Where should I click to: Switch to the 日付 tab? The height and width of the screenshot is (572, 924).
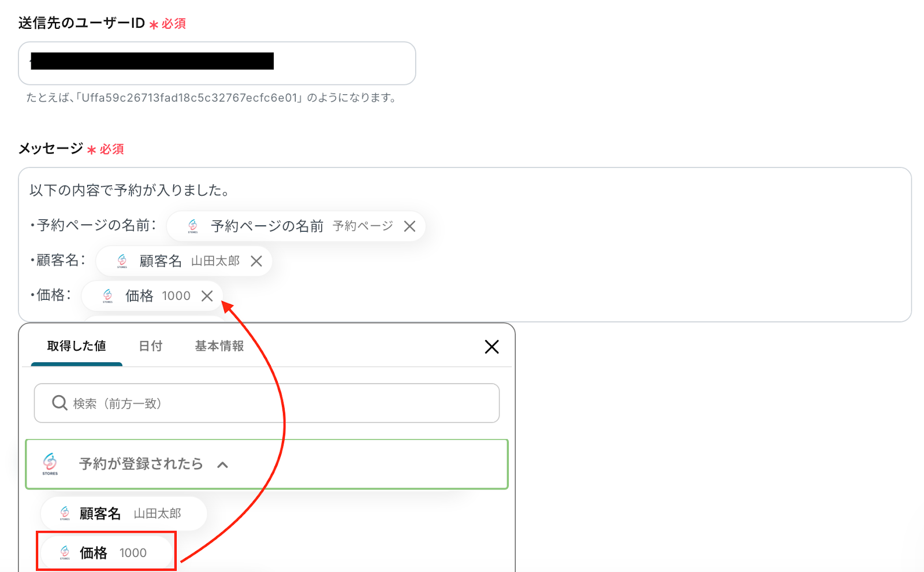tap(151, 346)
